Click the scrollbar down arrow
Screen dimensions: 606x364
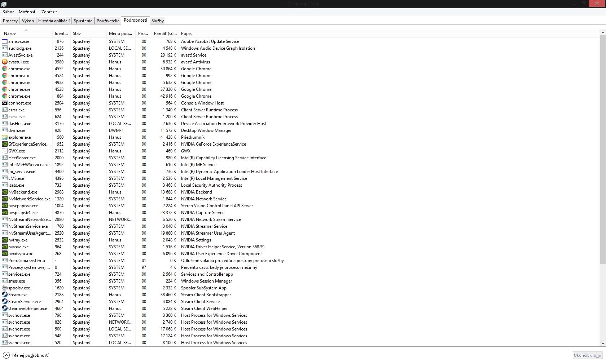[603, 343]
